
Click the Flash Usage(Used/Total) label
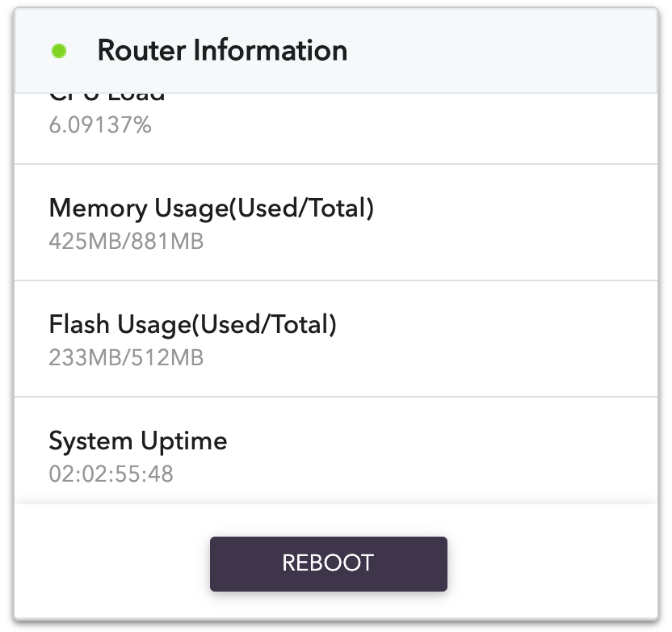pyautogui.click(x=192, y=325)
